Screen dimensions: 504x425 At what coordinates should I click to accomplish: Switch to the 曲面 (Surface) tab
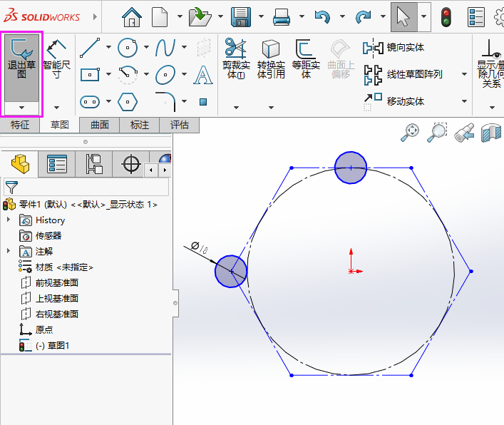100,125
